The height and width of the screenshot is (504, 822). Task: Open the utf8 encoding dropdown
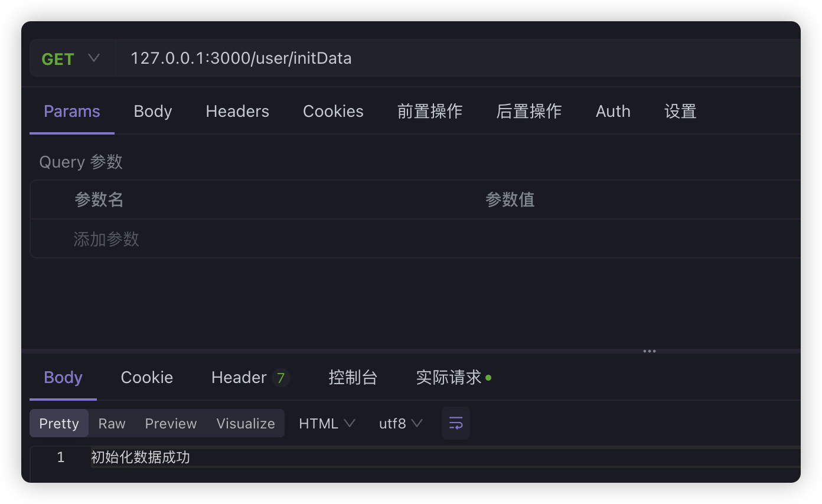click(x=400, y=424)
